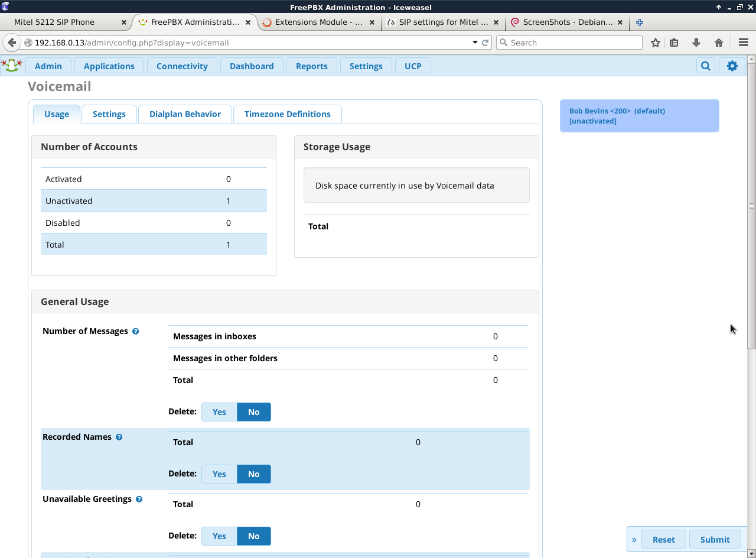Click the Submit button
Screen dimensions: 756x558
tap(715, 540)
